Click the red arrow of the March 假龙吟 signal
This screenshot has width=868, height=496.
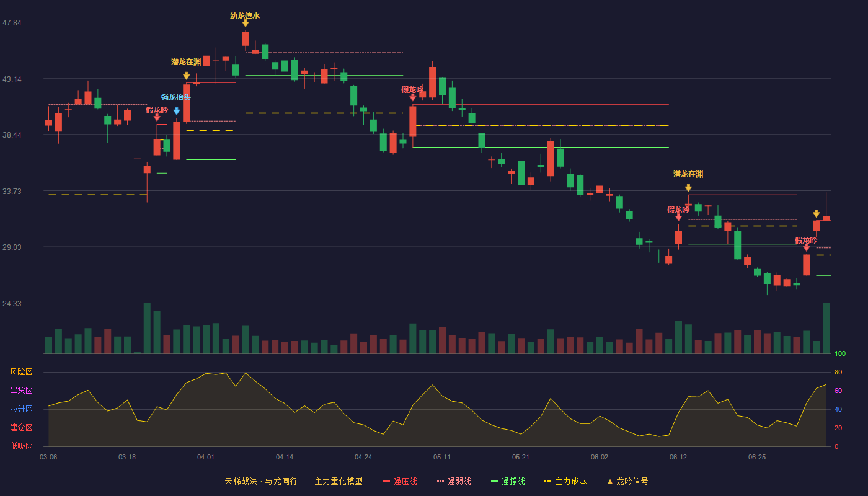coord(157,117)
